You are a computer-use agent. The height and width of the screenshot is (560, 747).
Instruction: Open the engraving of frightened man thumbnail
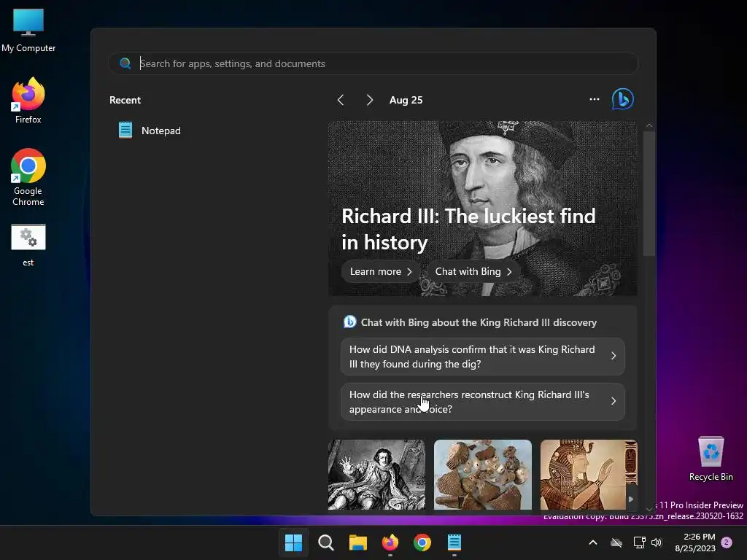(x=376, y=474)
